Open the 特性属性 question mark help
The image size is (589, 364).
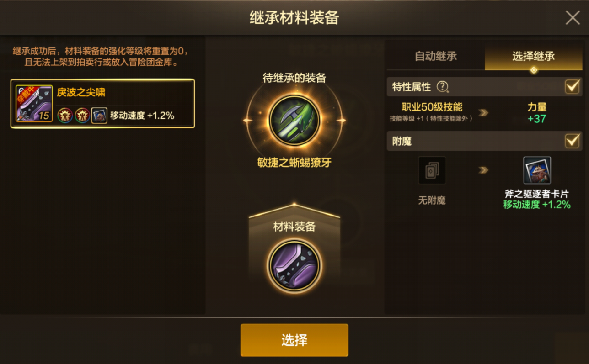(x=442, y=86)
